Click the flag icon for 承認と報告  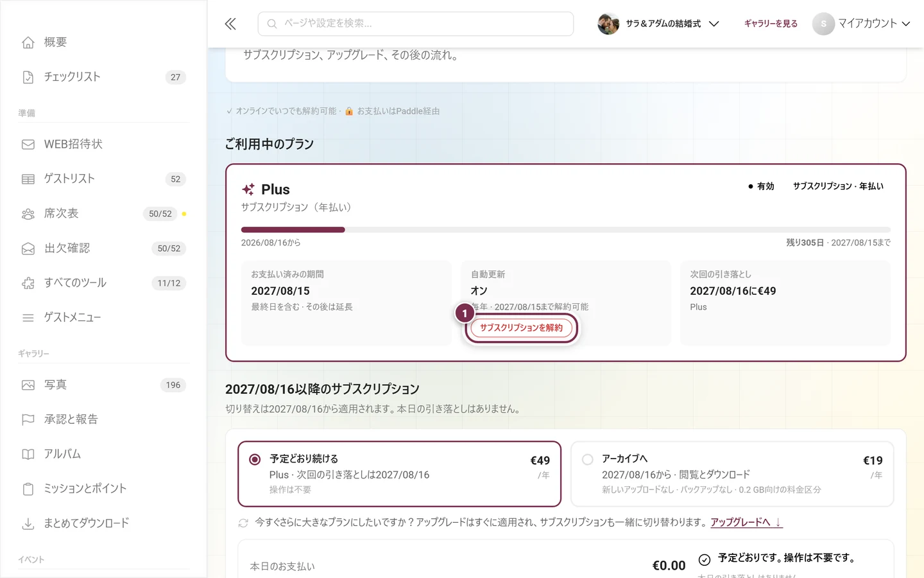tap(28, 420)
